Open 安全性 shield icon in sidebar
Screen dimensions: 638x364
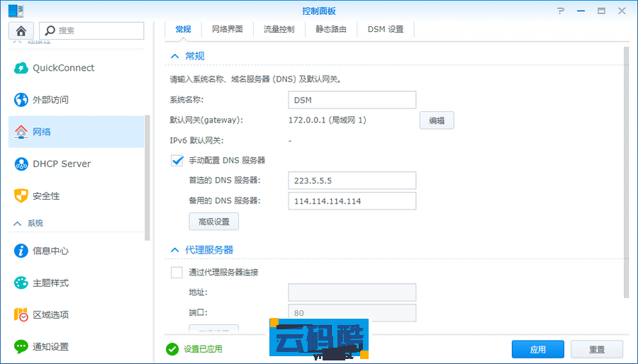click(x=21, y=195)
